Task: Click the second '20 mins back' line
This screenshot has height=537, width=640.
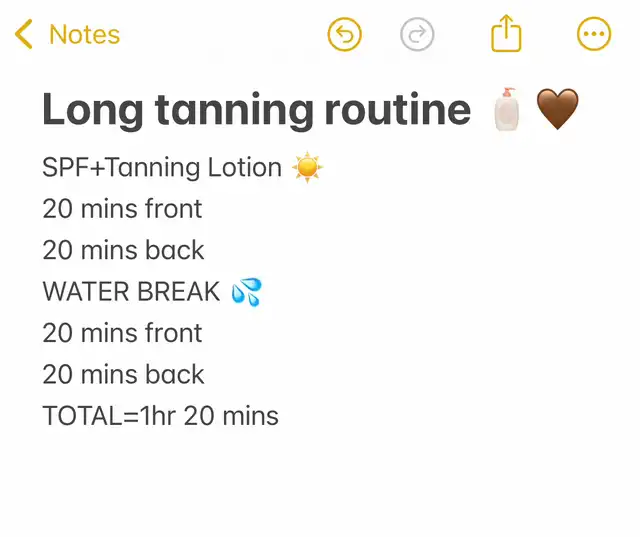Action: 123,375
